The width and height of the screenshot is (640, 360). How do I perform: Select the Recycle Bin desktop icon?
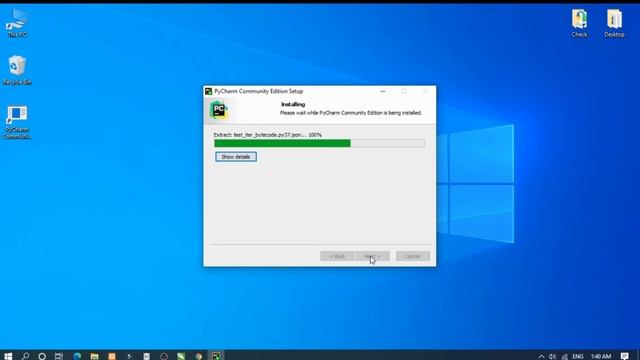click(x=17, y=70)
